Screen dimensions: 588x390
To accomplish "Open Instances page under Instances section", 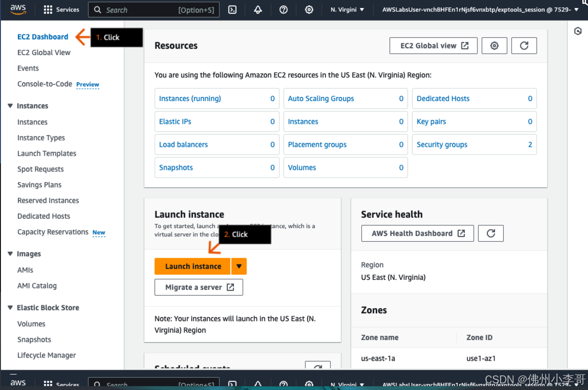I will [x=32, y=122].
